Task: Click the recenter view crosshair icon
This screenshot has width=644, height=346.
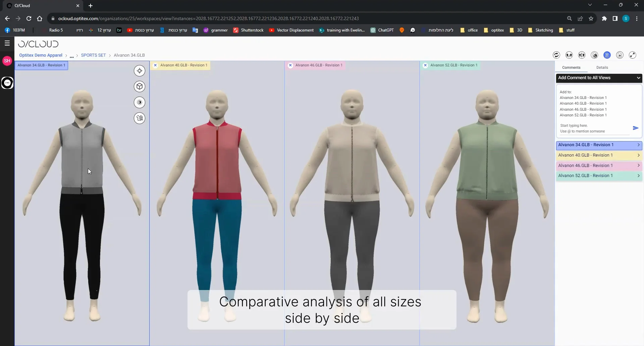Action: pyautogui.click(x=140, y=71)
